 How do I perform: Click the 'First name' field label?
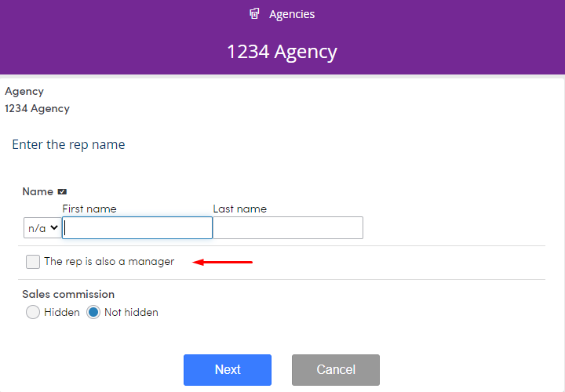(89, 209)
